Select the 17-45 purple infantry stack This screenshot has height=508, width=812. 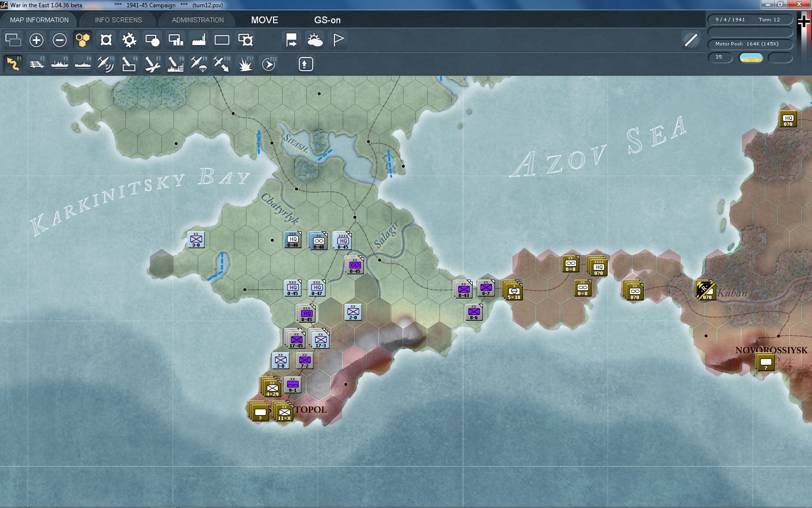tap(296, 339)
